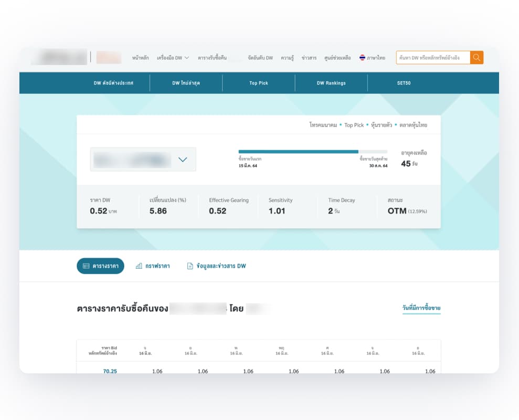Screen dimensions: 519x420
Task: Click the trading period progress bar
Action: [313, 151]
